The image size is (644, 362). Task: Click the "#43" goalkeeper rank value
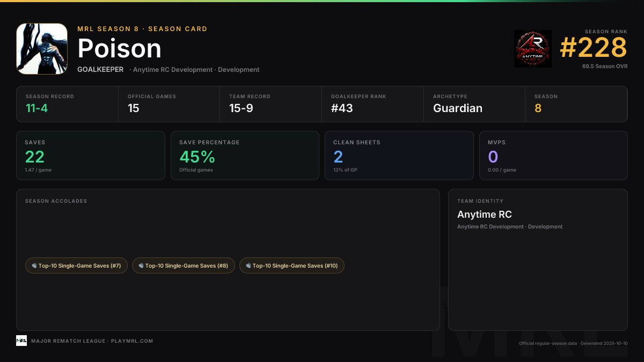coord(342,108)
